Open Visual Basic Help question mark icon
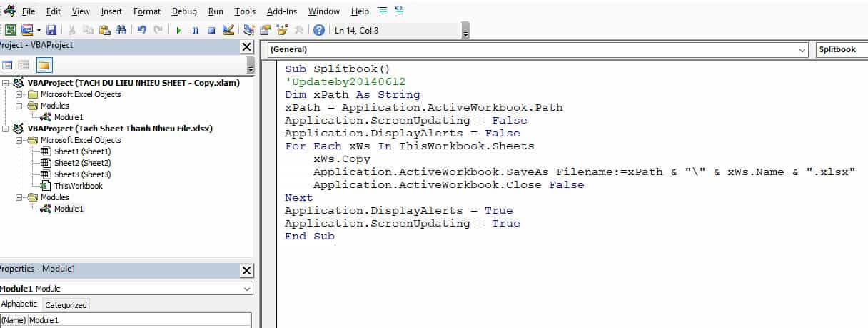 point(319,30)
